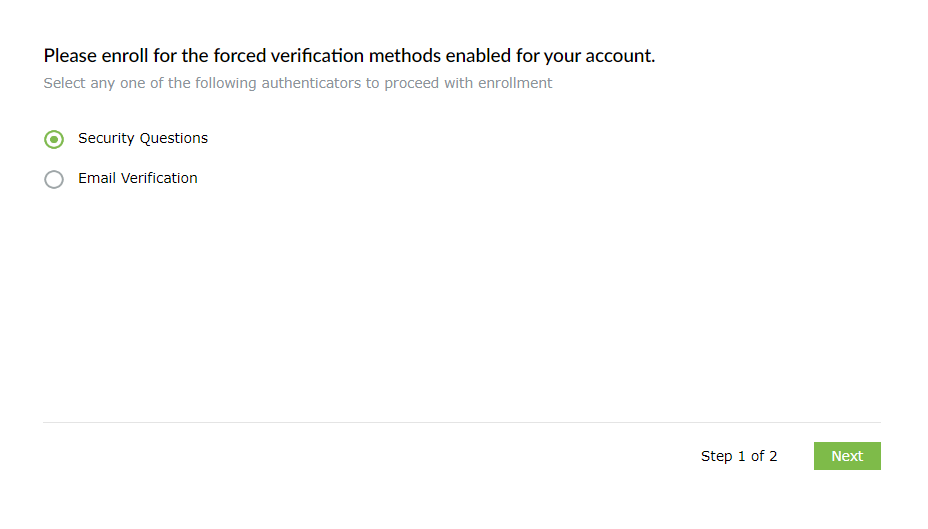Click the empty circle beside Email Verification
This screenshot has width=928, height=529.
tap(54, 179)
